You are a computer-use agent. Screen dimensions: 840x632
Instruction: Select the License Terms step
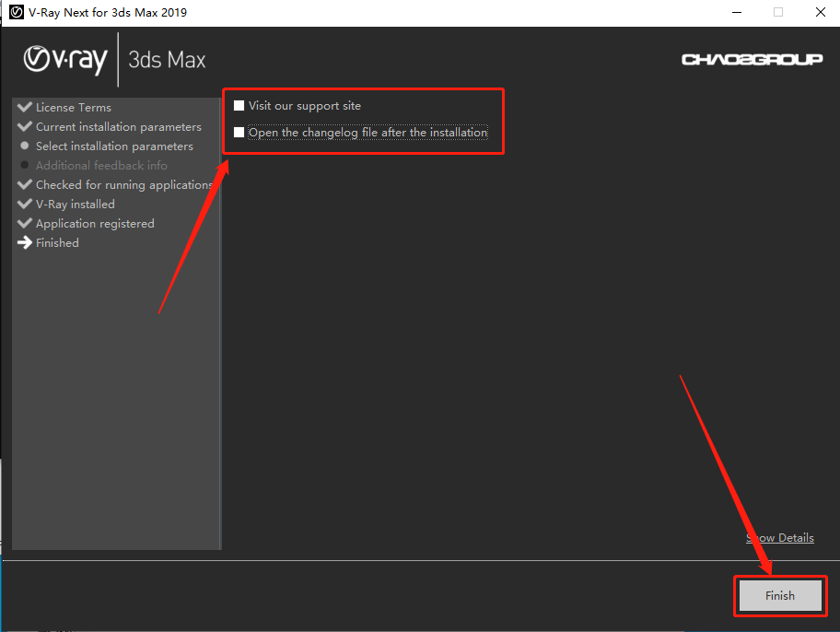coord(74,107)
